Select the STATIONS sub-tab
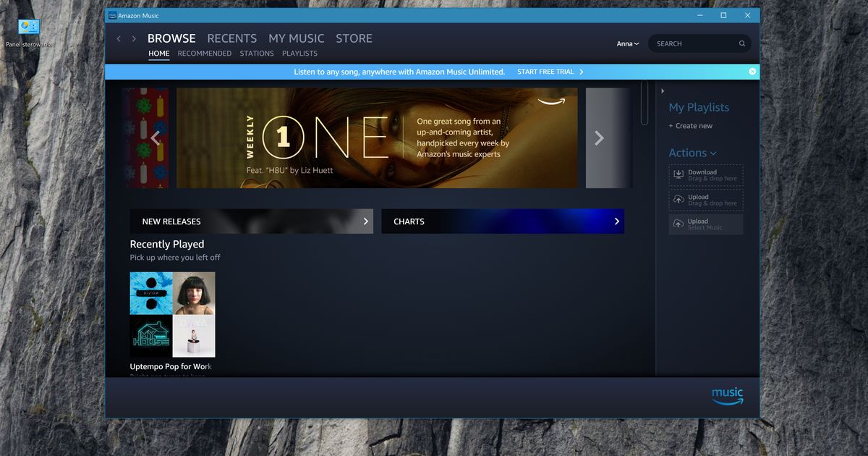868x456 pixels. click(257, 53)
